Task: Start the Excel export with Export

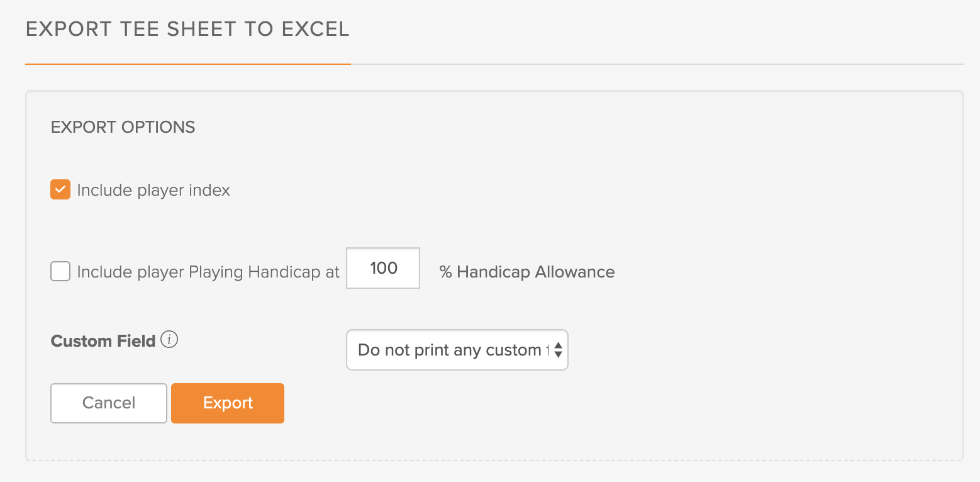Action: 228,403
